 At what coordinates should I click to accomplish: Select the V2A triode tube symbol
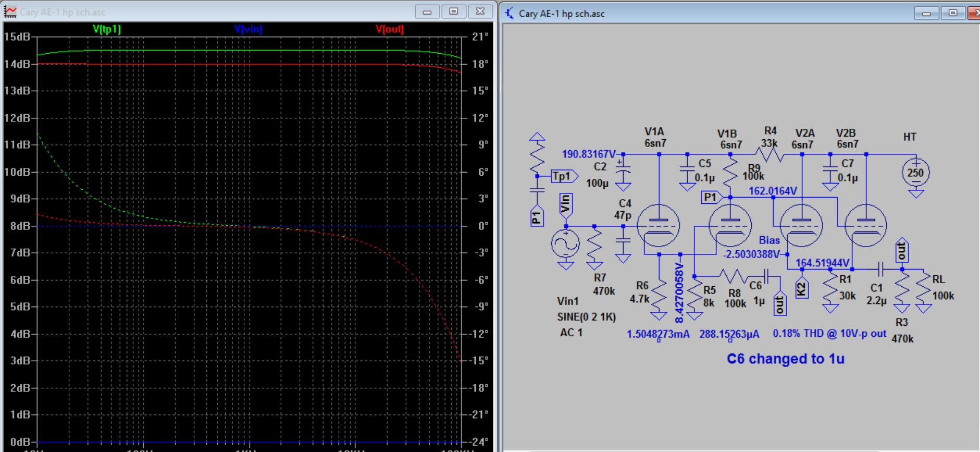click(x=801, y=225)
